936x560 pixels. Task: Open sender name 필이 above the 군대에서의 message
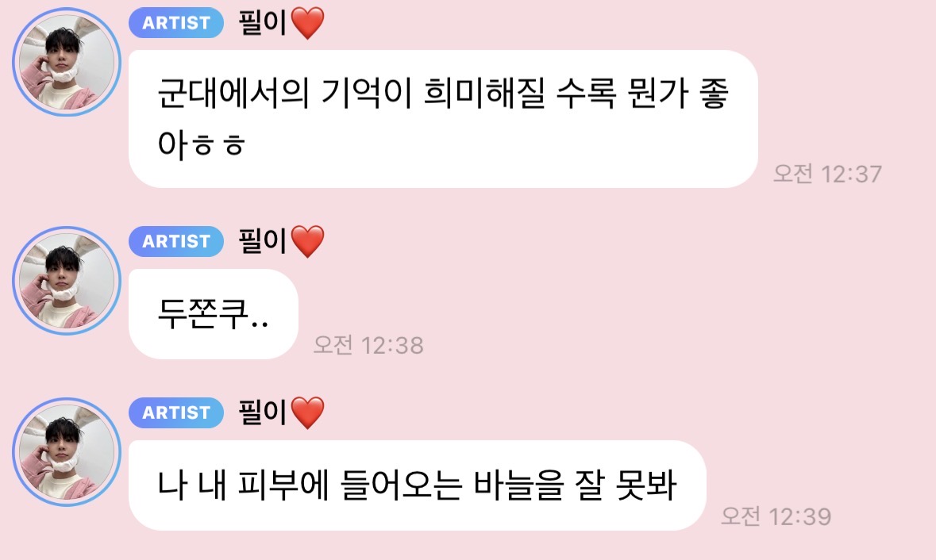point(263,23)
